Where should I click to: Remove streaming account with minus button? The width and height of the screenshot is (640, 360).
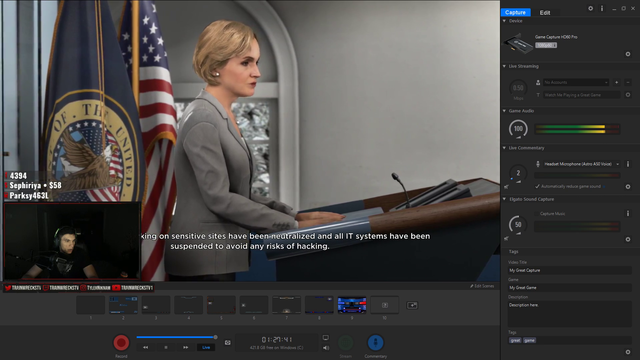pyautogui.click(x=628, y=82)
